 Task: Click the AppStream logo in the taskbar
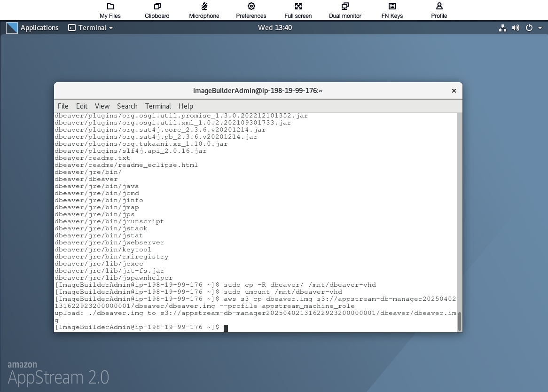[12, 28]
